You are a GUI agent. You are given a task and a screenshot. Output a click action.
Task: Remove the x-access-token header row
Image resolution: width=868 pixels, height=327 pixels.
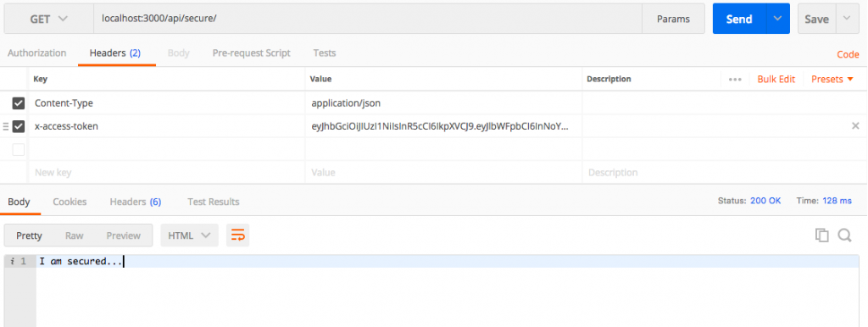click(x=855, y=126)
